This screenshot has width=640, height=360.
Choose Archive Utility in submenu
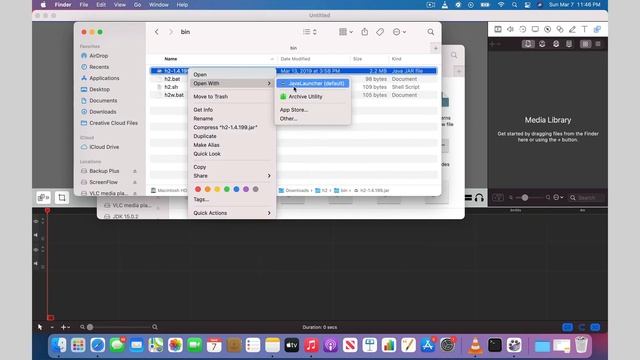(x=313, y=97)
